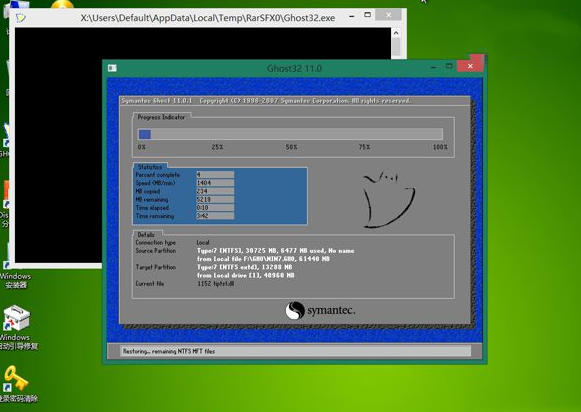Click the 'Ghost32 11.0' window title

[x=294, y=69]
